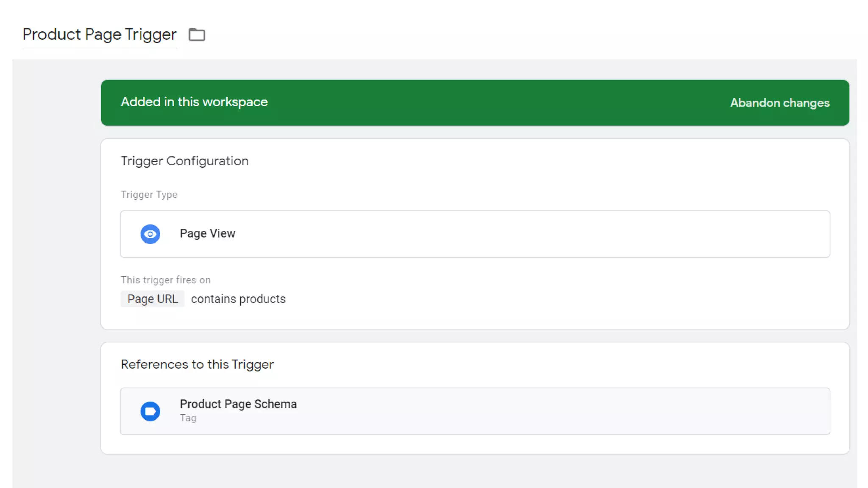This screenshot has height=488, width=868.
Task: Click the Page URL variable chip
Action: click(153, 299)
